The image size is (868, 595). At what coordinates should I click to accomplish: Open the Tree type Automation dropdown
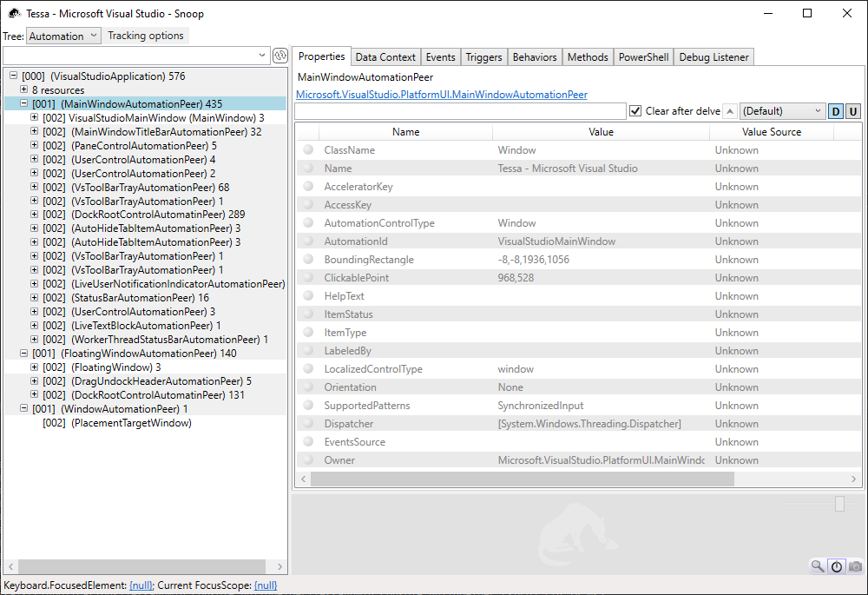(63, 36)
